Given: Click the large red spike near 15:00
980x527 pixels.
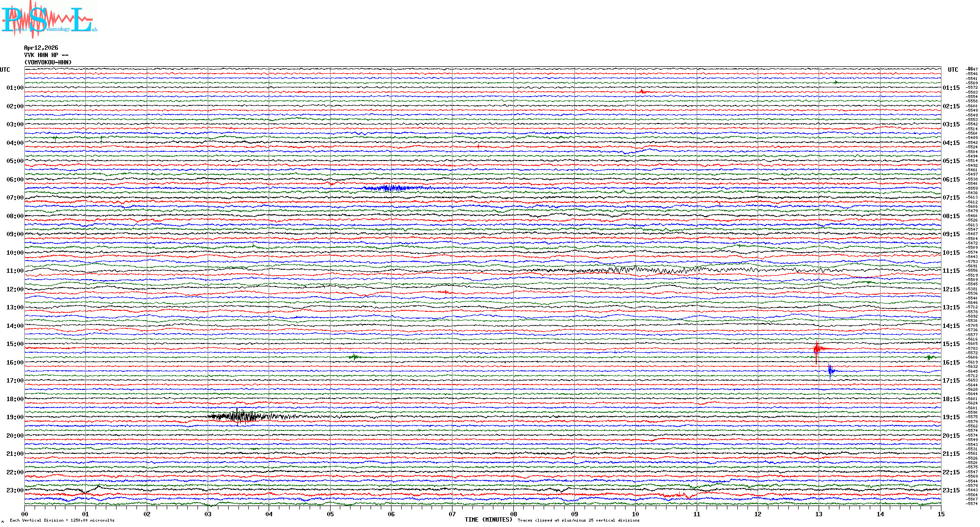Looking at the screenshot, I should (x=817, y=348).
